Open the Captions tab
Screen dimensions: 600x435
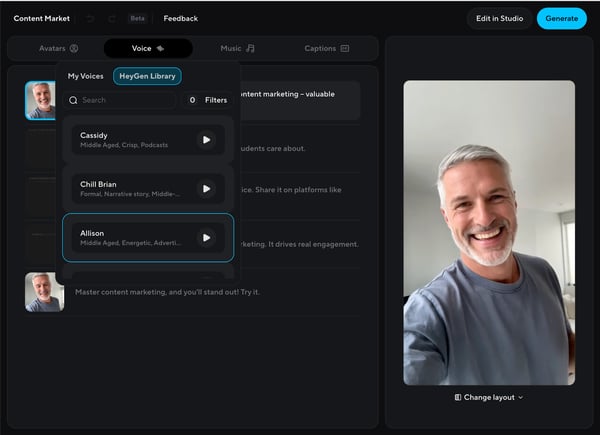coord(327,48)
